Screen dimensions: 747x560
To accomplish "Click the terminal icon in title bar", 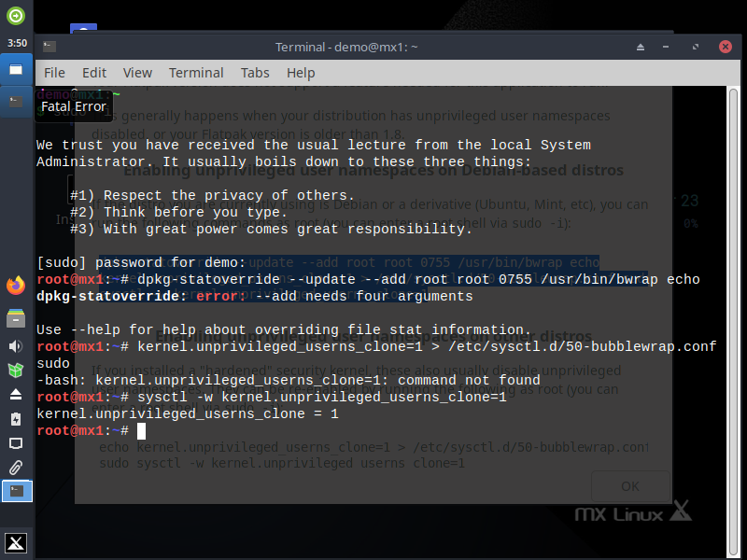I will pos(49,47).
